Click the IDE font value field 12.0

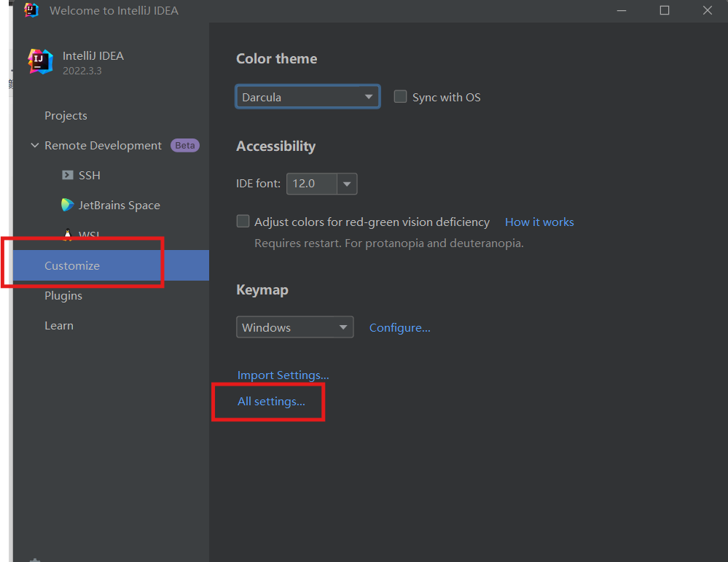(312, 184)
